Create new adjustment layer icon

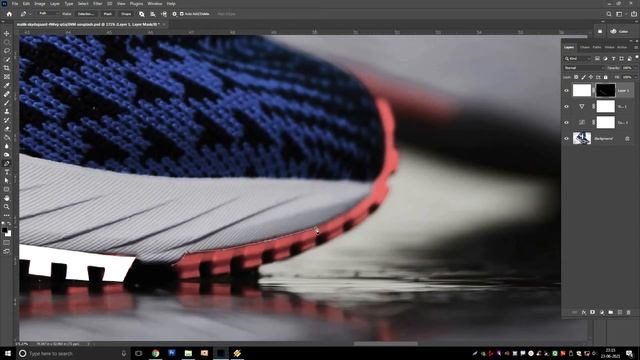coord(602,312)
